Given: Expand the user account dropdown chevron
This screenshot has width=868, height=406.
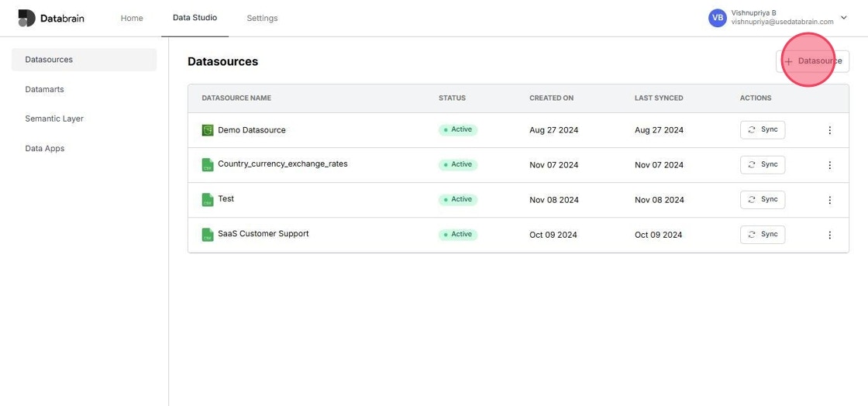Looking at the screenshot, I should point(844,18).
